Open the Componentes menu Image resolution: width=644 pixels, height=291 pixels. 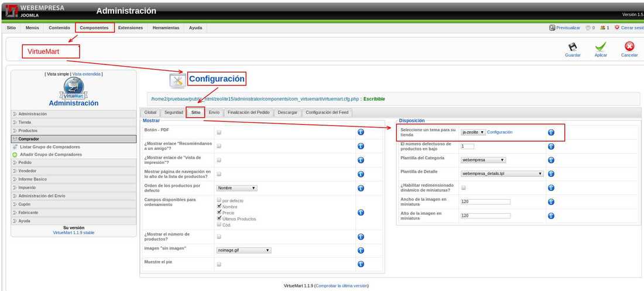coord(94,28)
